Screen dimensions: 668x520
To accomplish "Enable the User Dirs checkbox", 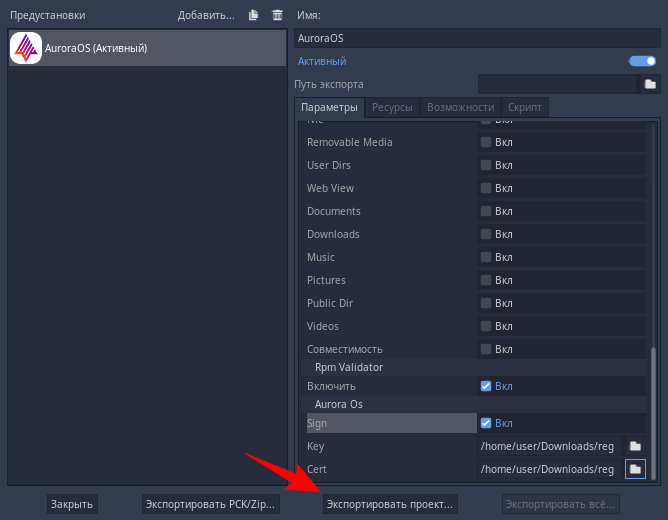I will pos(486,165).
